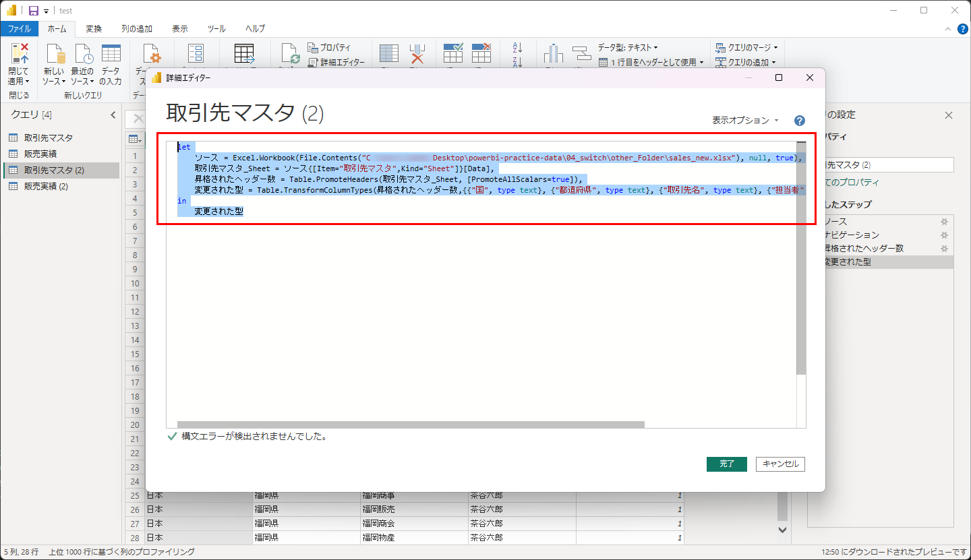Click the blue help question mark icon
This screenshot has height=560, width=971.
800,121
